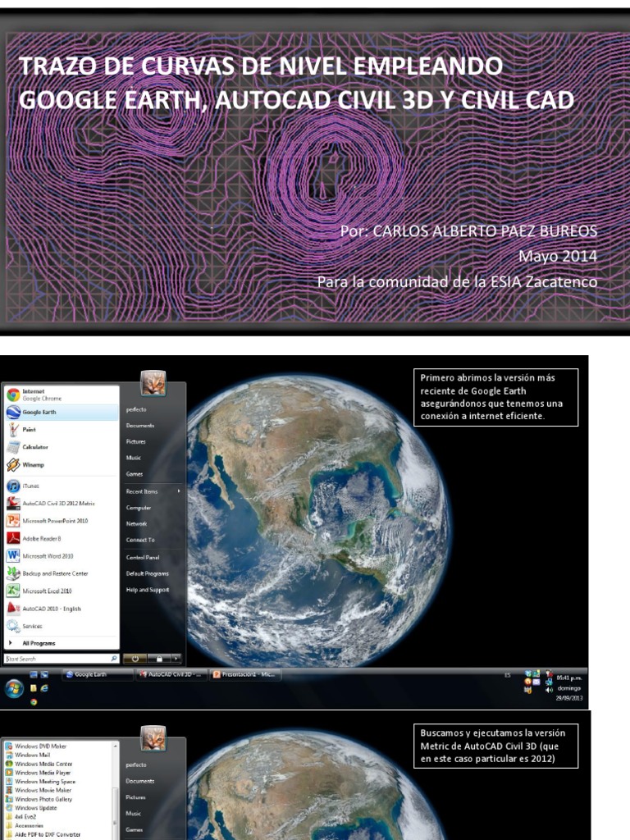Open Backup and Restore Center

tap(61, 573)
